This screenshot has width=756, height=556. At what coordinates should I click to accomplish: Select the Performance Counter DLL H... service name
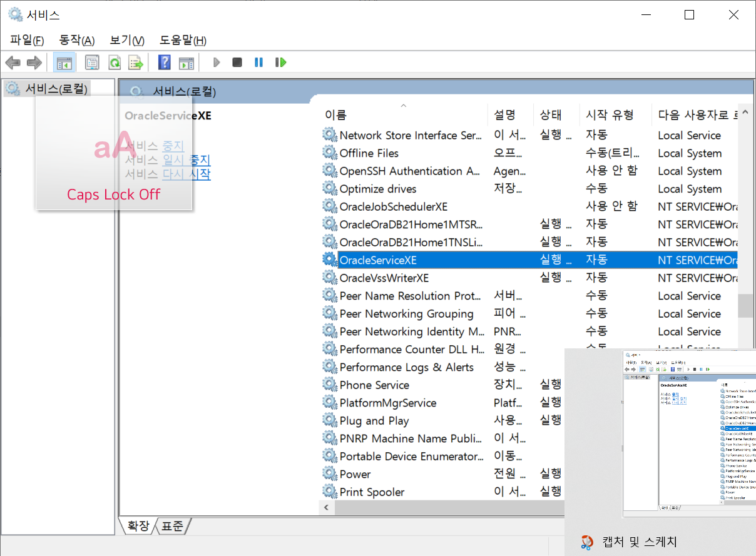pyautogui.click(x=412, y=349)
